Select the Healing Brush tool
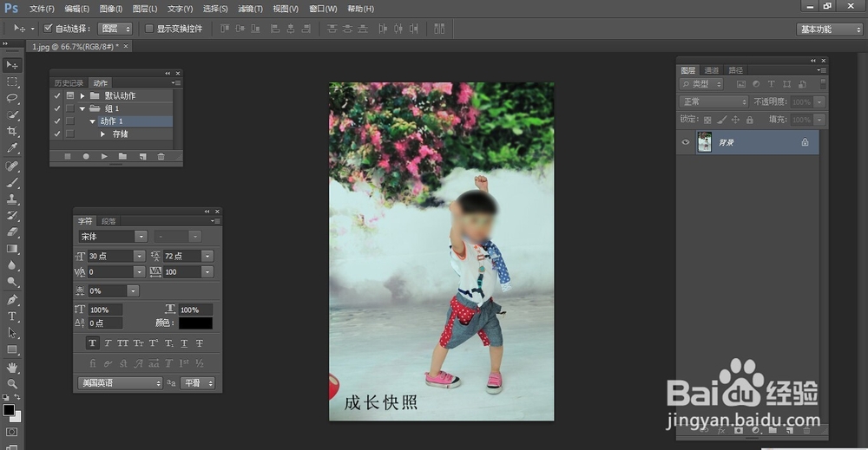868x450 pixels. click(11, 166)
